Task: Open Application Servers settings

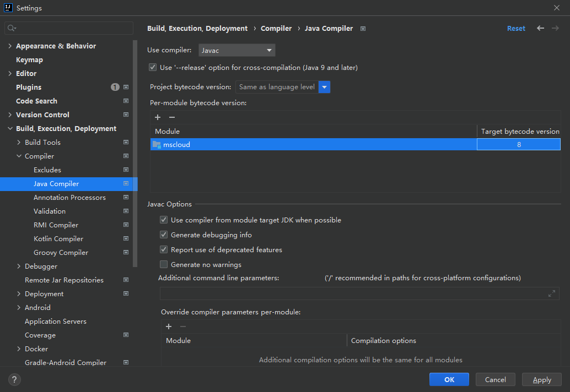Action: 56,321
